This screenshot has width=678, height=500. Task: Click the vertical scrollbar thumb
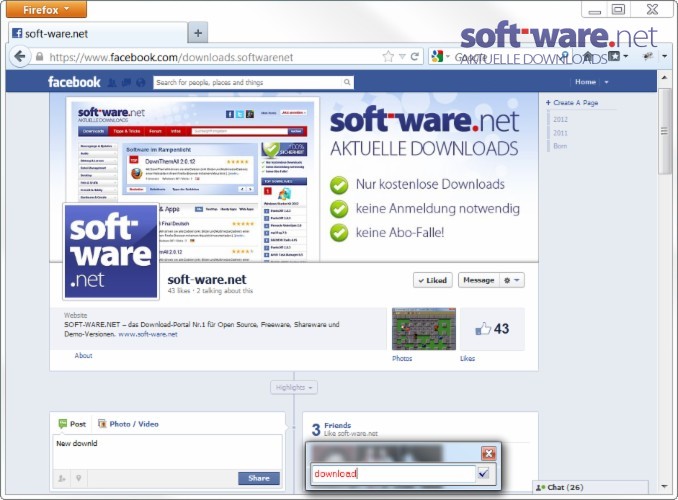(664, 131)
